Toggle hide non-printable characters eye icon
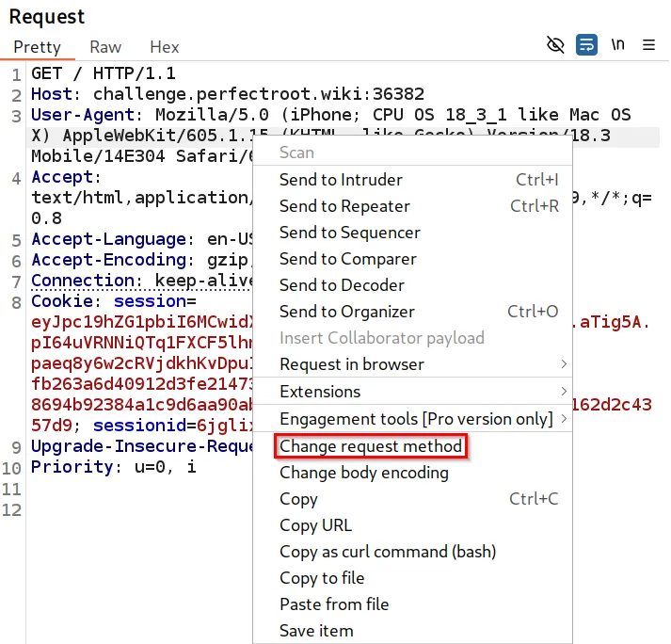Image resolution: width=671 pixels, height=644 pixels. coord(556,44)
